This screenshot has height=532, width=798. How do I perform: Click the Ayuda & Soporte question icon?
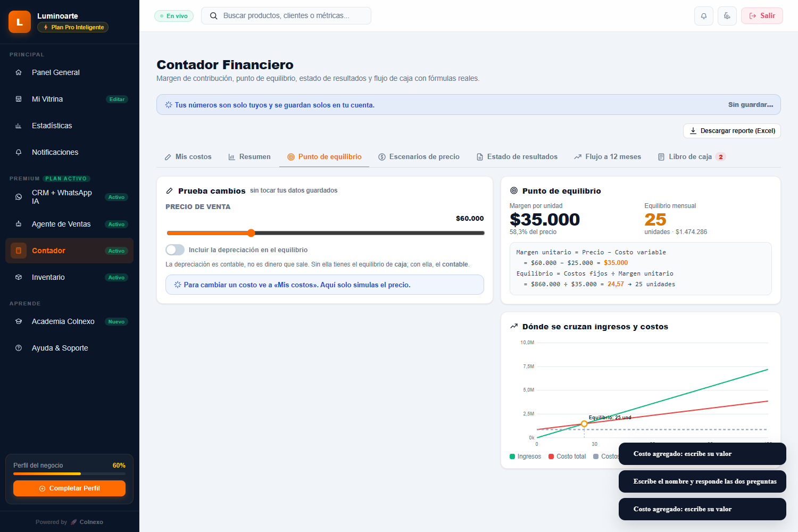point(19,348)
